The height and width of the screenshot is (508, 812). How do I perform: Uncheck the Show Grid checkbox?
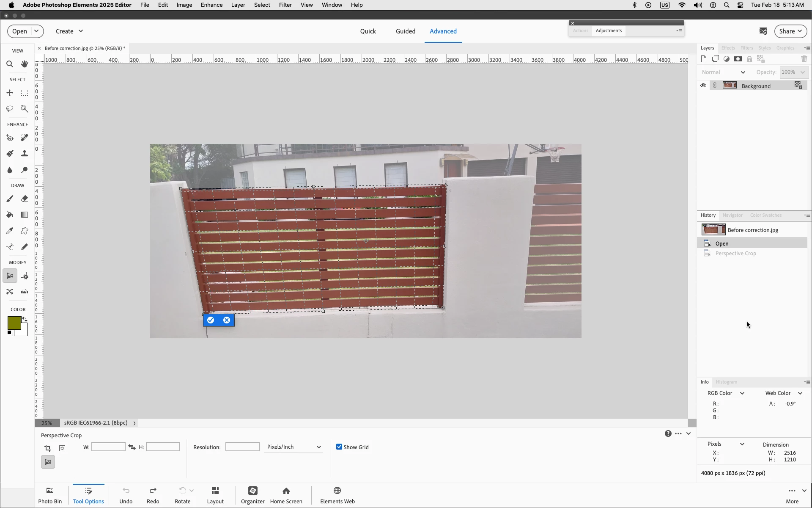click(x=339, y=447)
